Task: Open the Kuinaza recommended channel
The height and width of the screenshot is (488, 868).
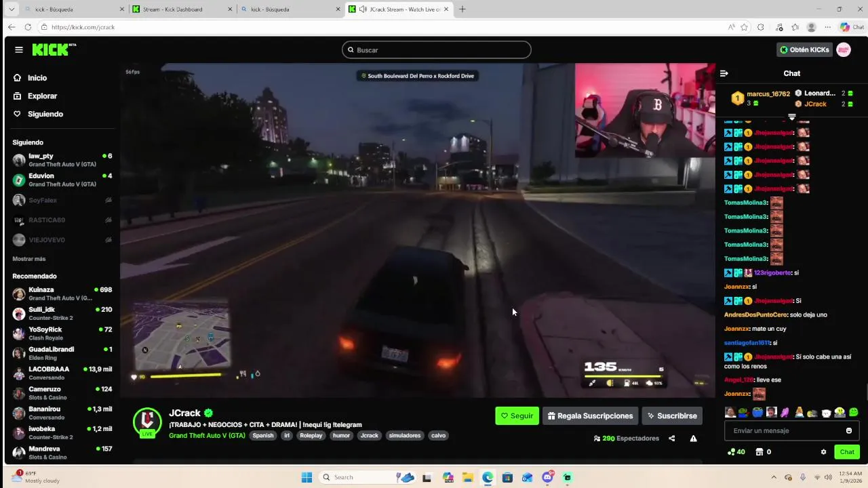Action: pyautogui.click(x=62, y=293)
